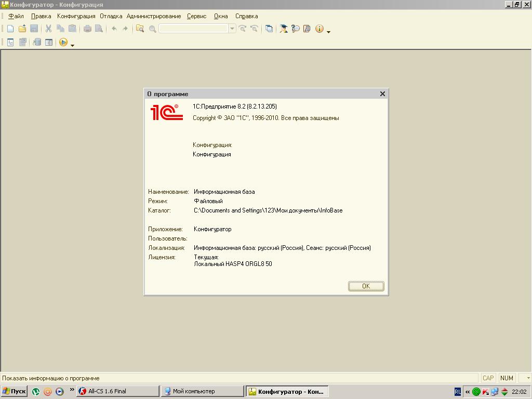Click update database configuration icon
The width and height of the screenshot is (532, 399).
coord(37,43)
